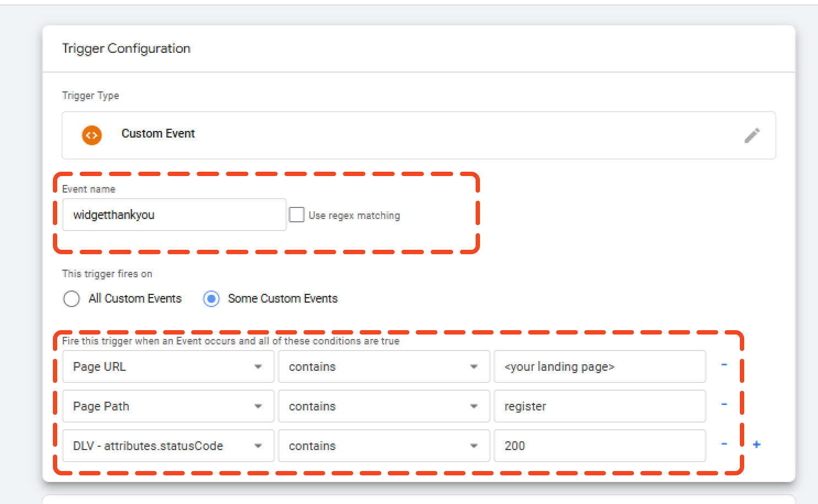
Task: Click the 200 value field
Action: [x=599, y=446]
